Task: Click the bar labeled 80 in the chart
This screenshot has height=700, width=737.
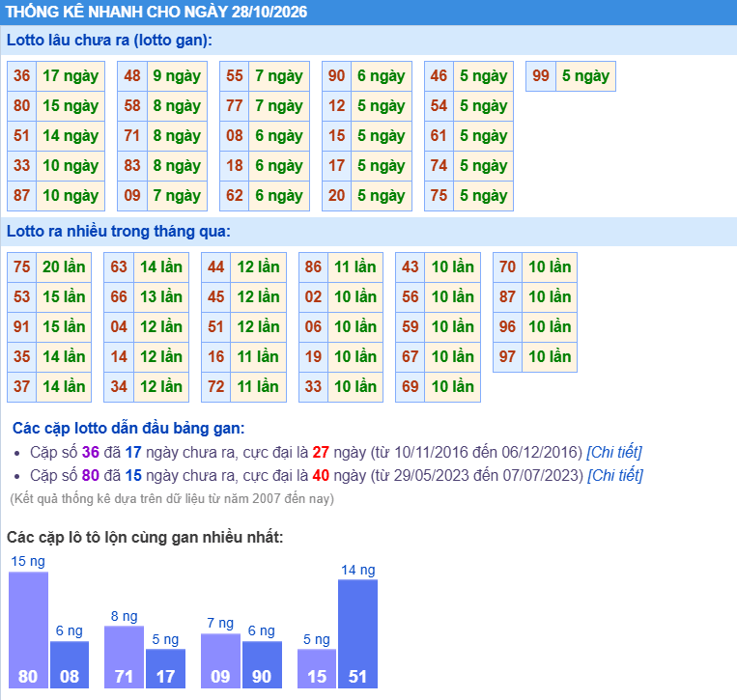Action: tap(28, 630)
